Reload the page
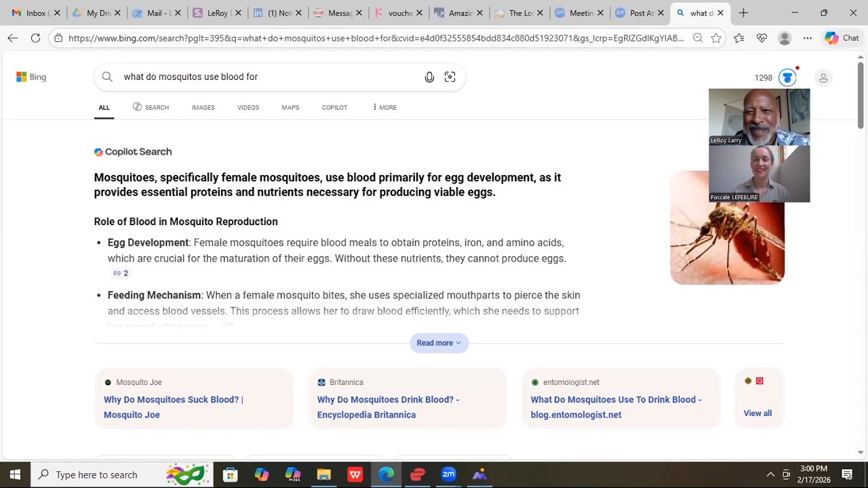Image resolution: width=868 pixels, height=488 pixels. click(x=35, y=38)
